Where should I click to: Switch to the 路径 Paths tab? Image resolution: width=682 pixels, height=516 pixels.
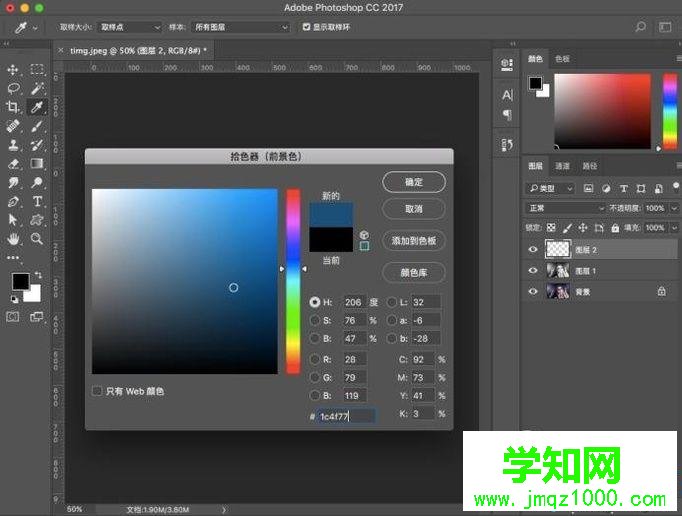589,166
